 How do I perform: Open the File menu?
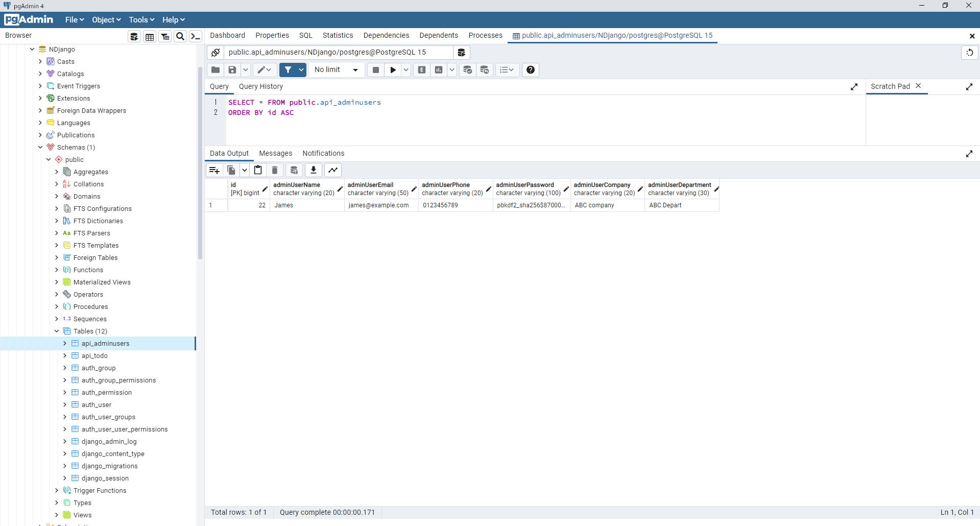pyautogui.click(x=75, y=20)
